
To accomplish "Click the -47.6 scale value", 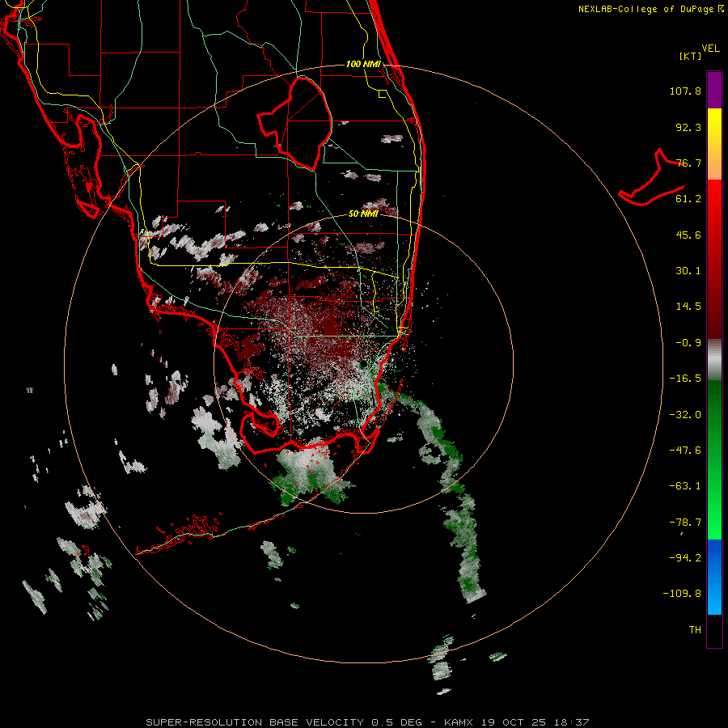I will tap(685, 451).
